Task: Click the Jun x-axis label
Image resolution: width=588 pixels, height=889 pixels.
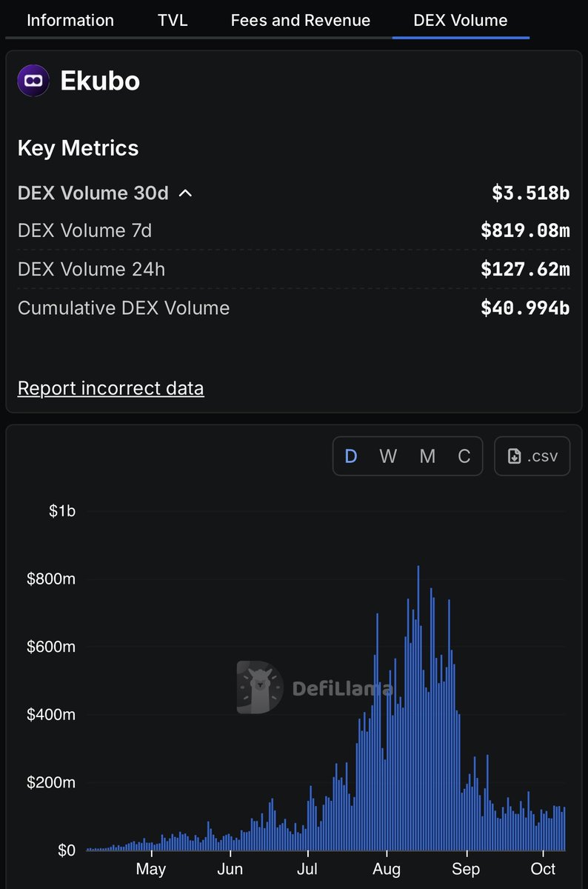Action: tap(230, 869)
